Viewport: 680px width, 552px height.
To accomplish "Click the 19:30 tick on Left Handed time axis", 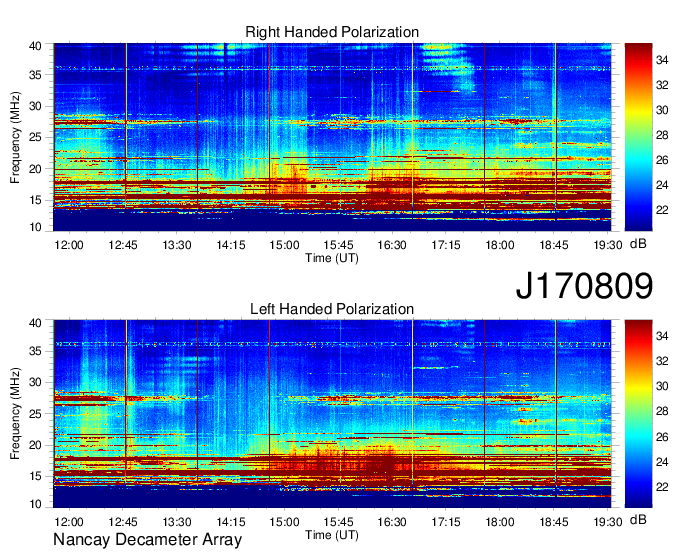I will (x=608, y=522).
